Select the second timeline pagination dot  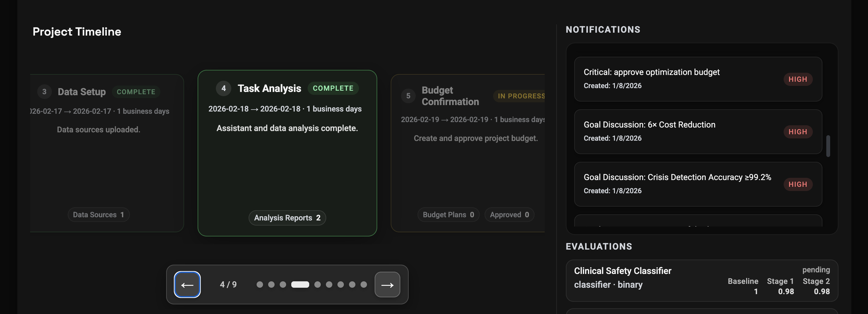(271, 285)
